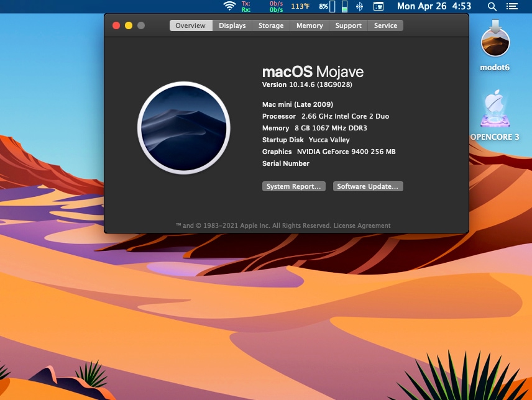Click the NVIDIA GeForce 9400 256 MB text
Image resolution: width=532 pixels, height=400 pixels.
click(x=346, y=152)
